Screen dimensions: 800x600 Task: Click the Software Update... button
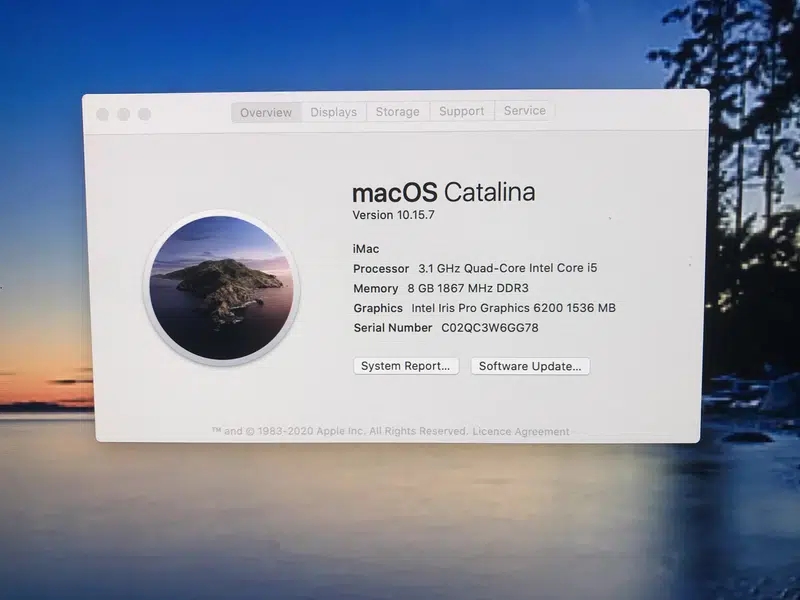pos(530,366)
